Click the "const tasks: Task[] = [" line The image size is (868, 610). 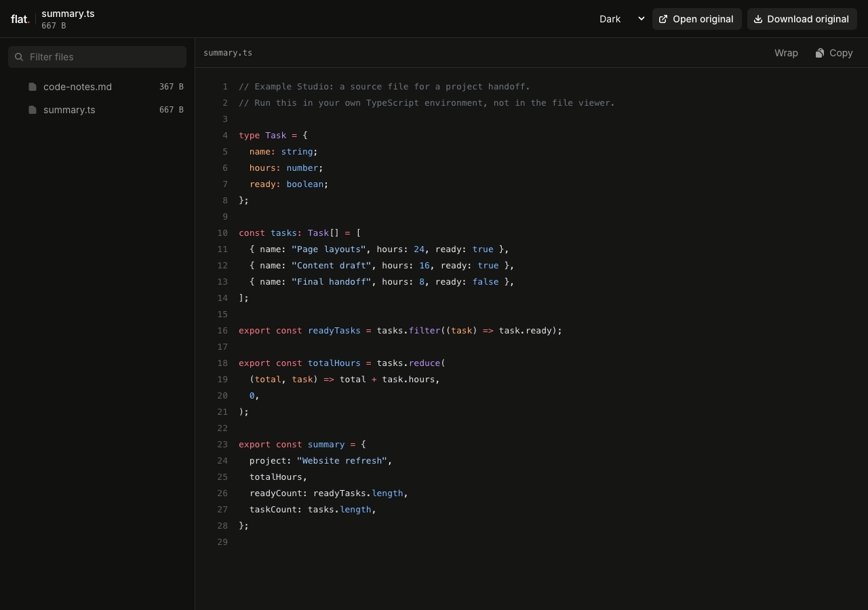(300, 233)
